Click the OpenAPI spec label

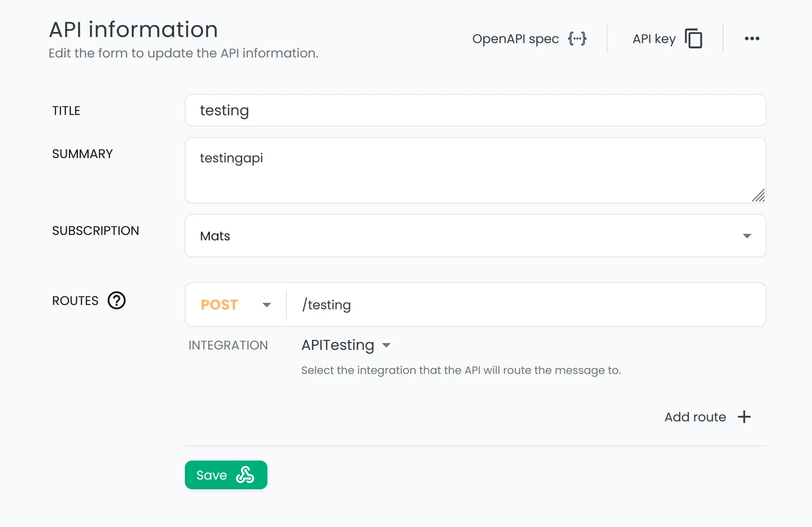click(515, 38)
